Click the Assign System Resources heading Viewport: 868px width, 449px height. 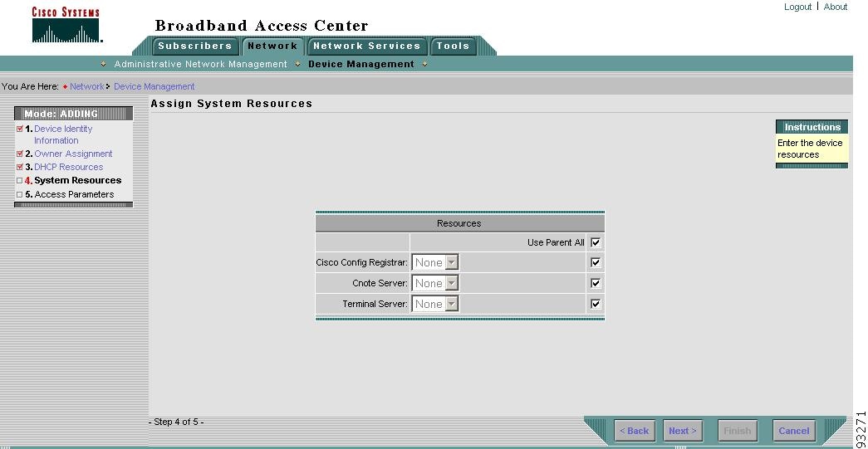pyautogui.click(x=232, y=104)
